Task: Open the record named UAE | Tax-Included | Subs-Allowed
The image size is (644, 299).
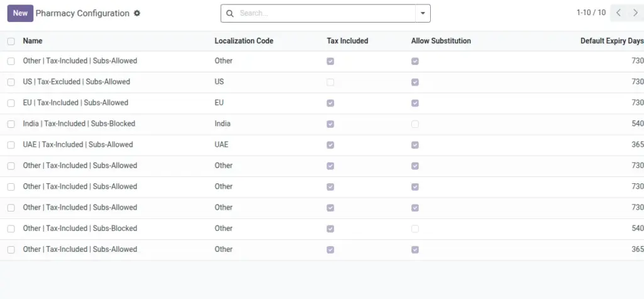Action: click(78, 145)
